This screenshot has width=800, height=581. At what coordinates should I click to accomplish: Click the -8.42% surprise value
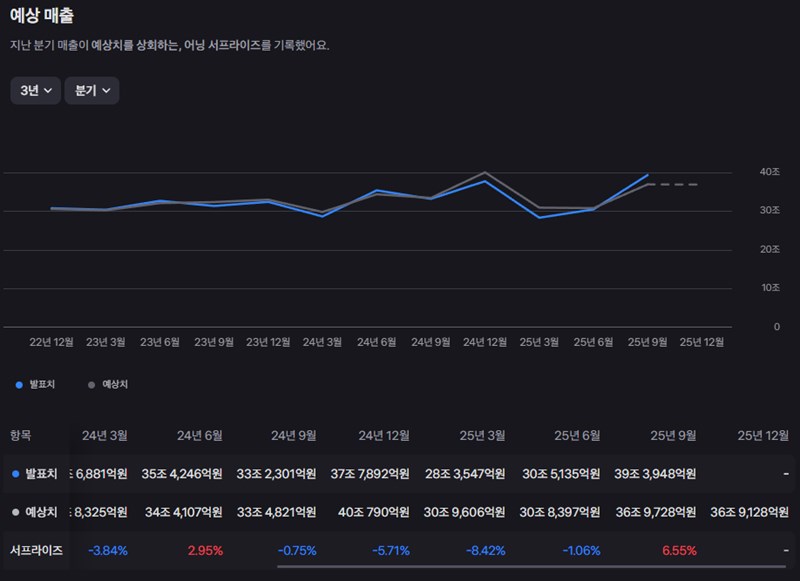tap(486, 551)
